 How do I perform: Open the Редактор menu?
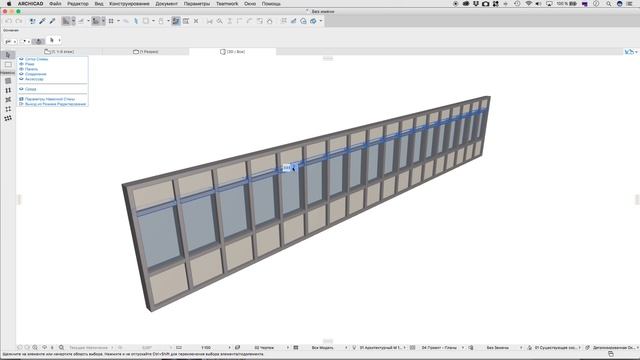[78, 4]
